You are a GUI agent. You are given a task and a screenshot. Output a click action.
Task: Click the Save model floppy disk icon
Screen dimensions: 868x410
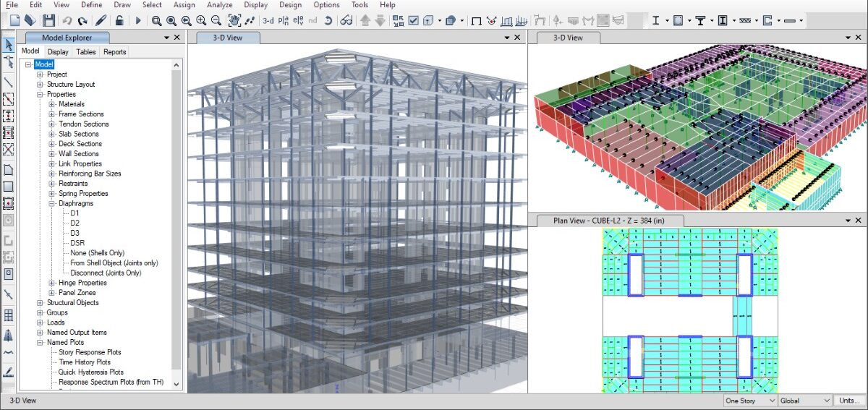point(48,20)
